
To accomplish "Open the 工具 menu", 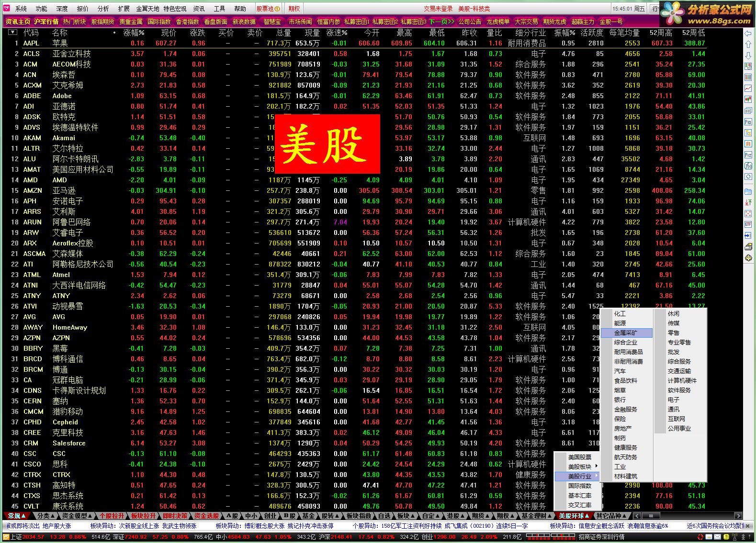I will (x=219, y=9).
